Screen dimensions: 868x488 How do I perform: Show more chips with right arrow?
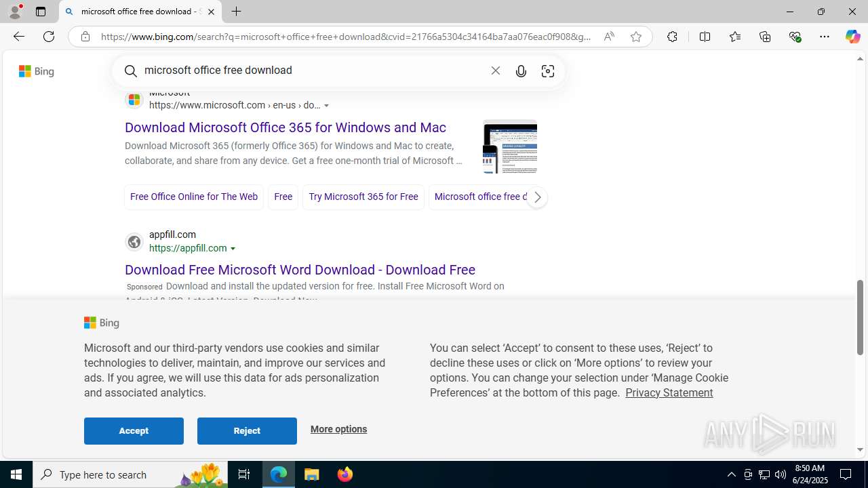click(537, 197)
